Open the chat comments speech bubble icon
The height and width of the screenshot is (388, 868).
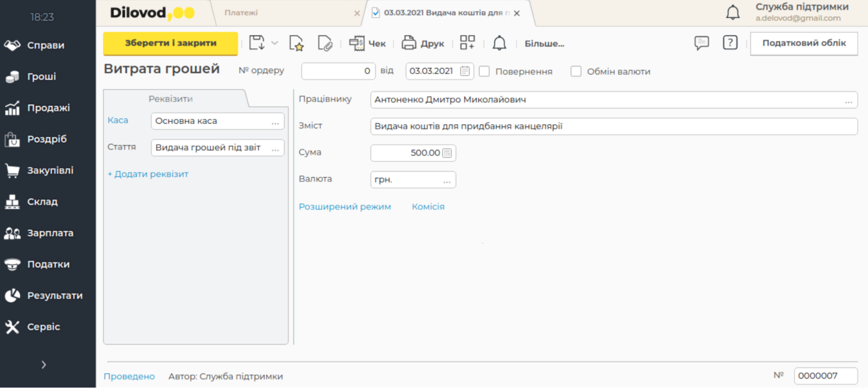tap(701, 43)
